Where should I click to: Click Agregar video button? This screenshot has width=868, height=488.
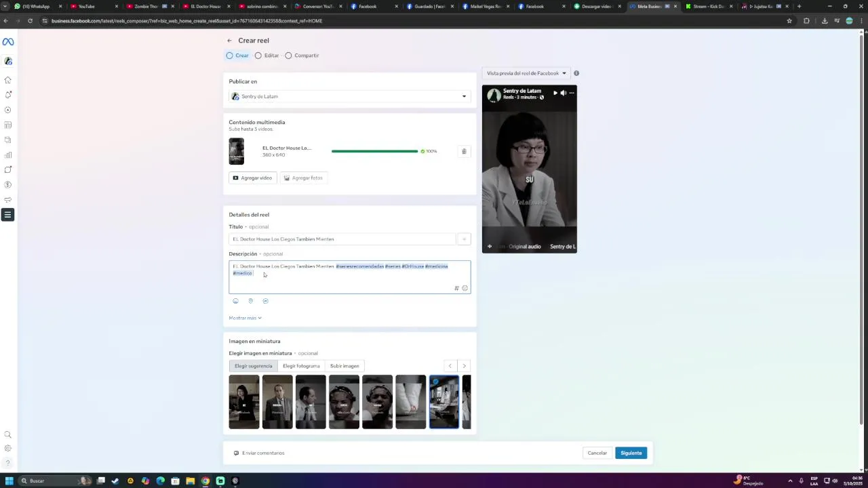click(252, 178)
